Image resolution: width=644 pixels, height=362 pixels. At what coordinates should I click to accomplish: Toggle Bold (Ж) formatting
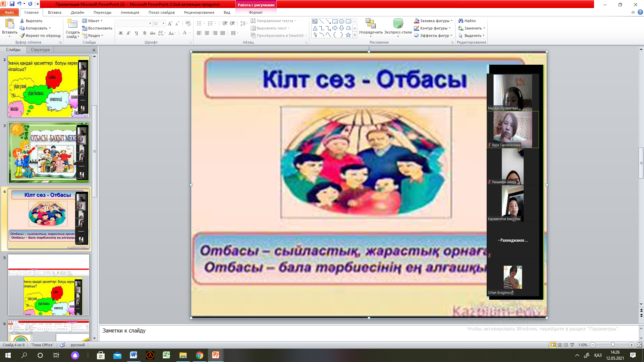(x=121, y=33)
